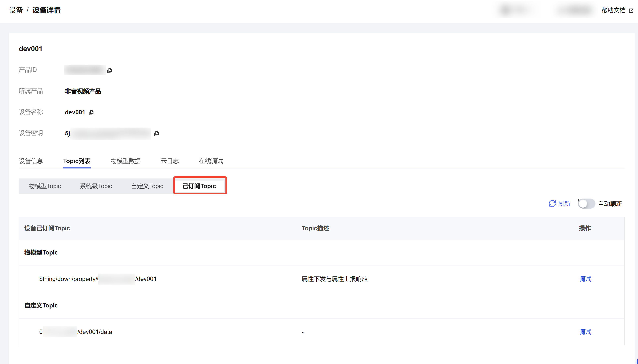Debug the dev001/data custom topic
This screenshot has width=638, height=364.
pos(585,332)
